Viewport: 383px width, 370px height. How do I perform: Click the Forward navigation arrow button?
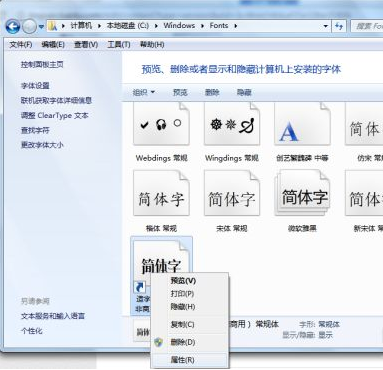click(x=29, y=26)
